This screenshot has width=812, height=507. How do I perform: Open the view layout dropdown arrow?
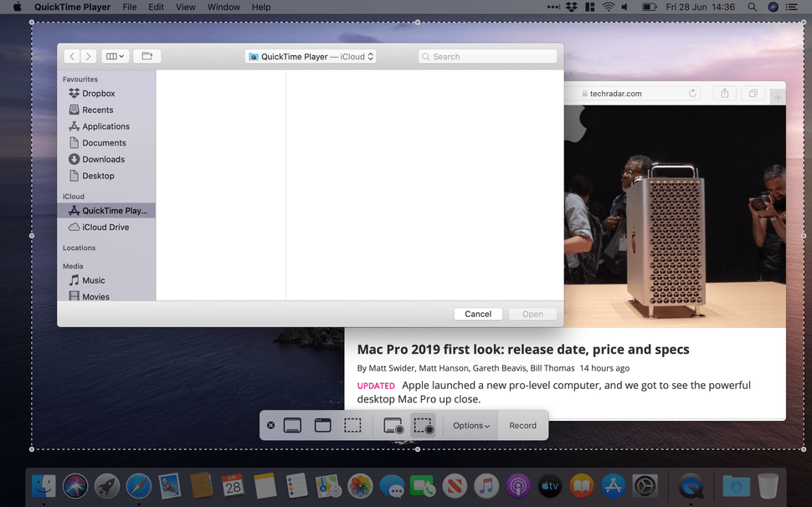coord(122,56)
